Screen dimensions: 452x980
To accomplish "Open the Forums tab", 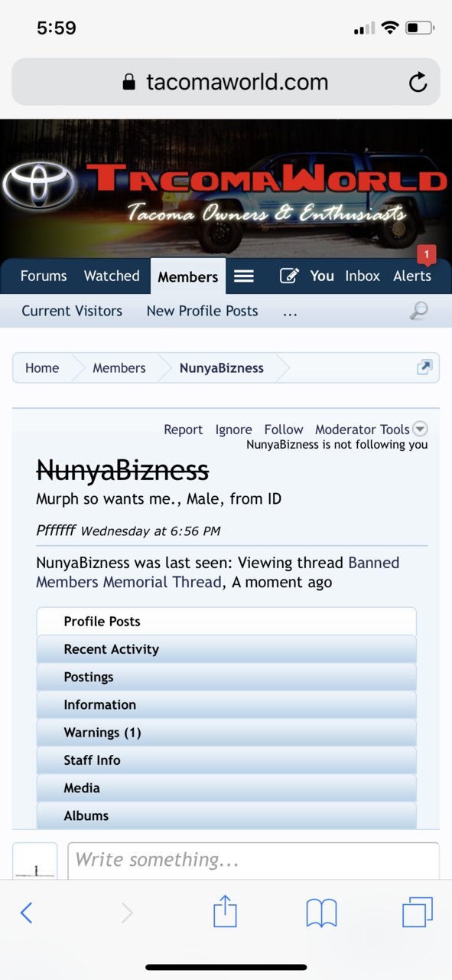I will pos(44,276).
